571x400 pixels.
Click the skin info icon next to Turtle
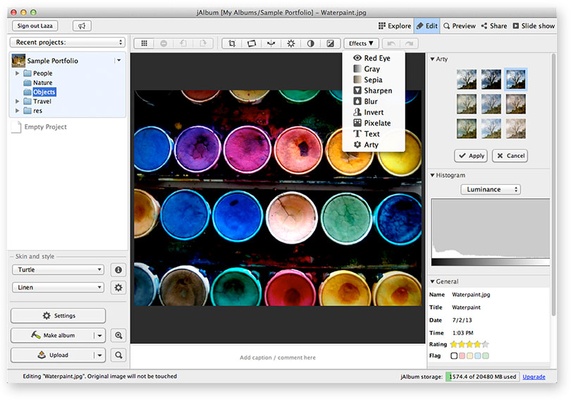pos(118,270)
